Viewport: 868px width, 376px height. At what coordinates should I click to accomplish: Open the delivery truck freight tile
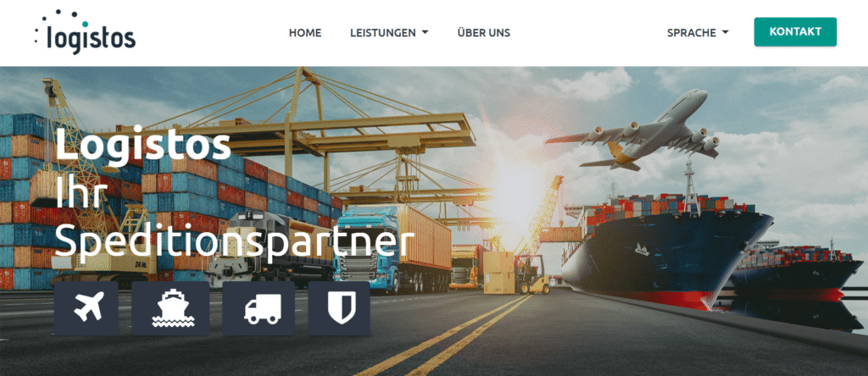259,308
